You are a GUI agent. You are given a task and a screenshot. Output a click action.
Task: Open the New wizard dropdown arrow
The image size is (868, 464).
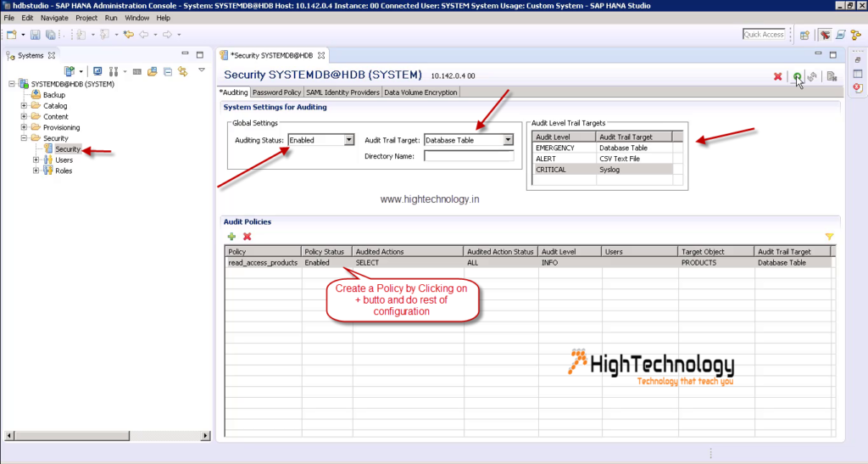tap(23, 35)
